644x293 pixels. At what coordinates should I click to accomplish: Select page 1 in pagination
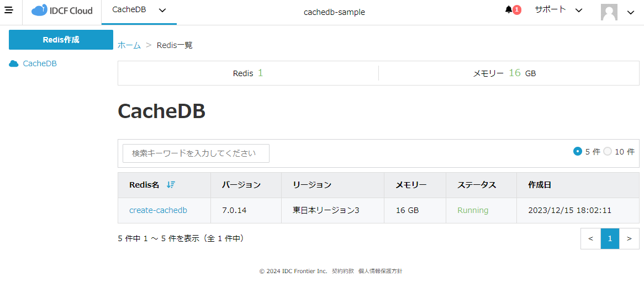coord(610,238)
